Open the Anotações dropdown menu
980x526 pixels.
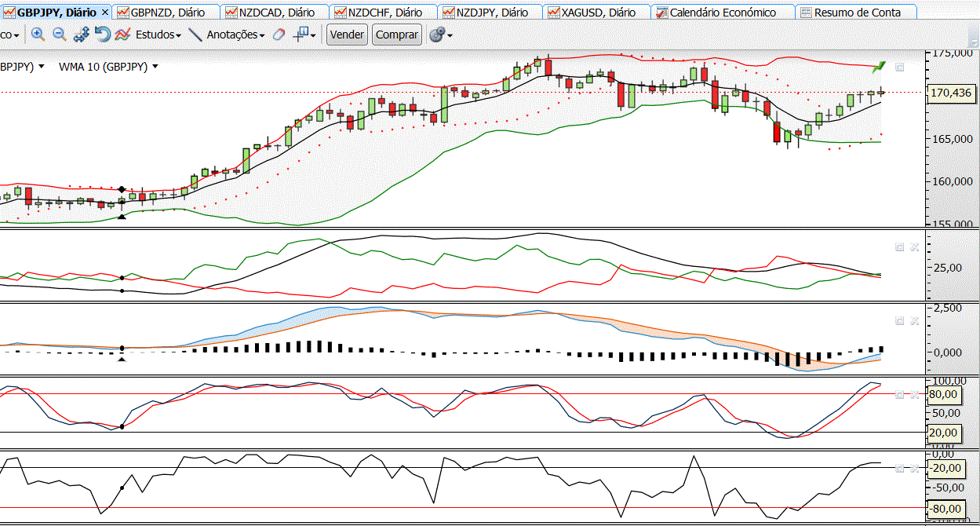tap(236, 35)
